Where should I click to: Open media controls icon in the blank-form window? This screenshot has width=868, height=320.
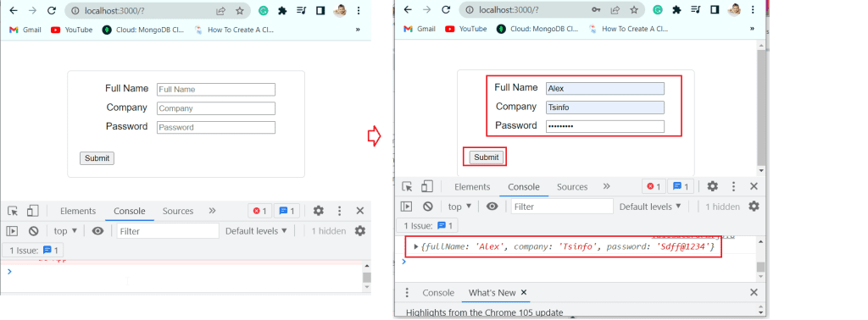[x=301, y=10]
